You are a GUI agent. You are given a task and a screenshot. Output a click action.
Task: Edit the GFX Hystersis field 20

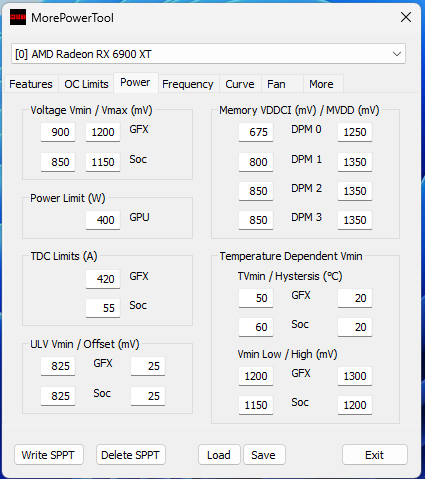point(355,298)
